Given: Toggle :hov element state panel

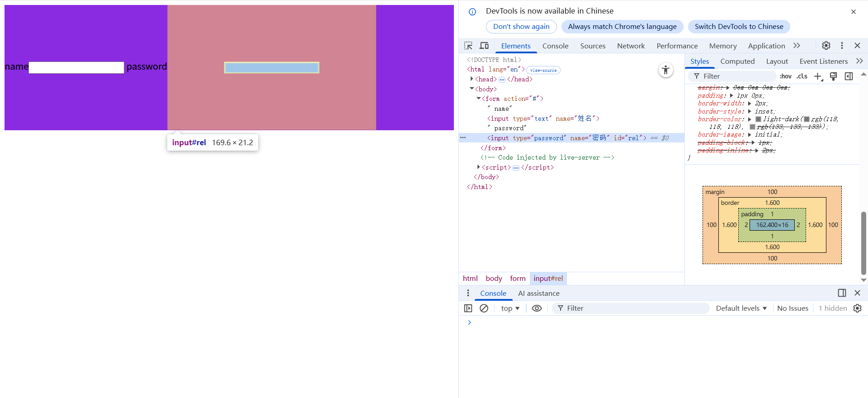Looking at the screenshot, I should pyautogui.click(x=786, y=76).
